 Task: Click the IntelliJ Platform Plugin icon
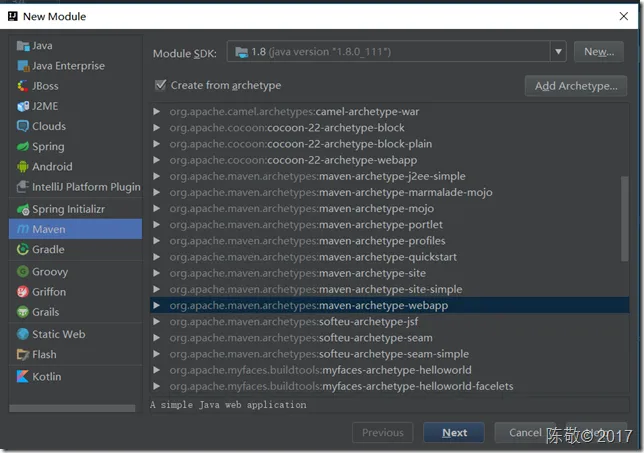click(x=23, y=187)
